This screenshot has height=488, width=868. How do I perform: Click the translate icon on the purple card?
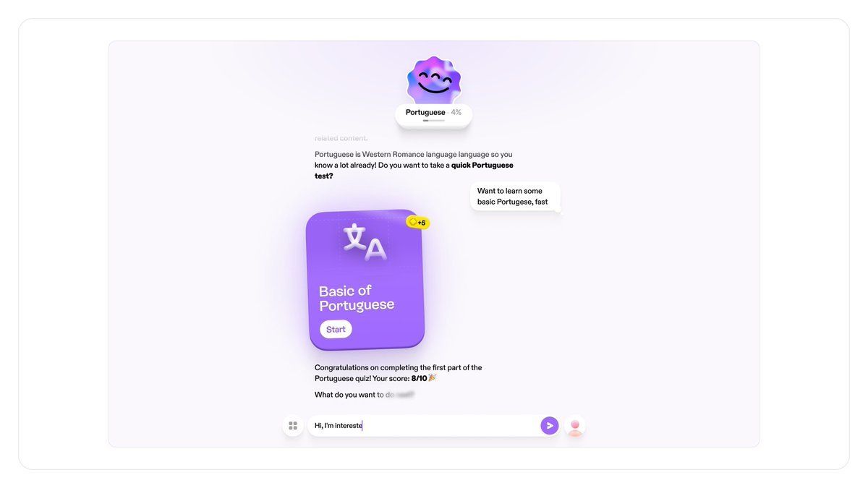point(365,241)
